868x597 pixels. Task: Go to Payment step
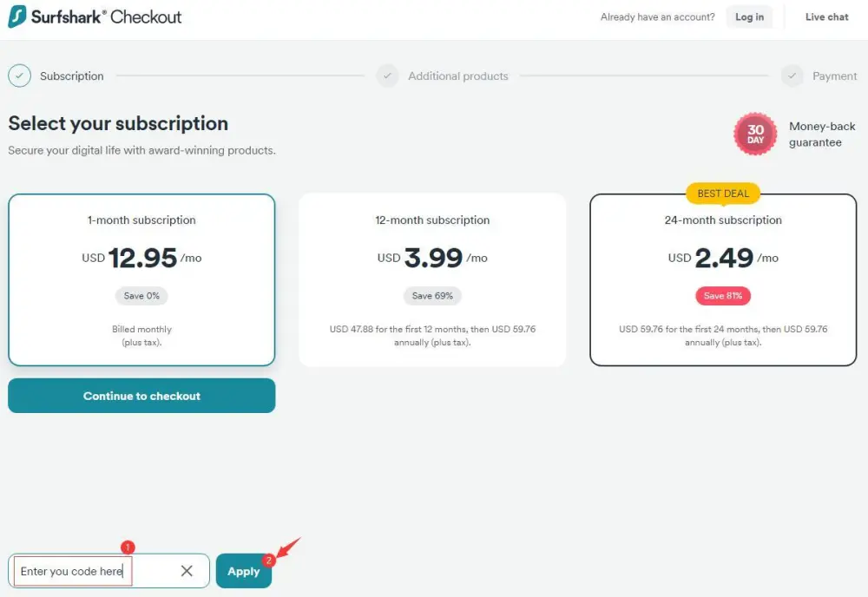point(834,75)
